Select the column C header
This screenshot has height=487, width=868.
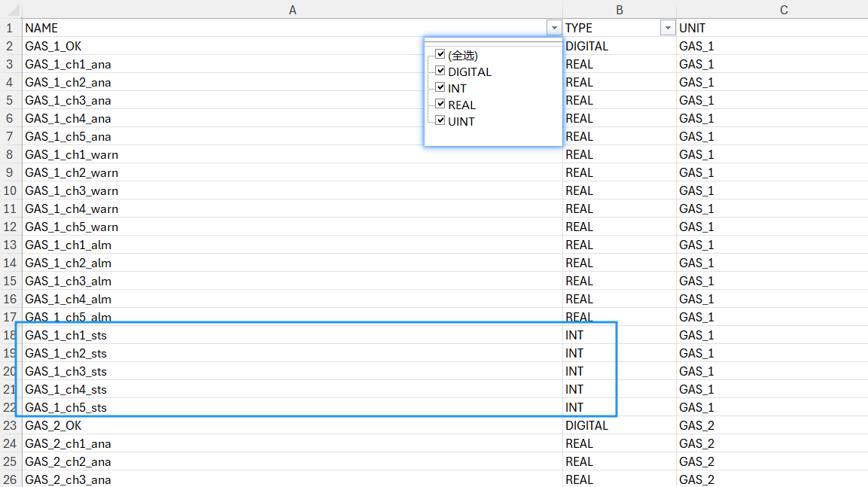coord(783,9)
